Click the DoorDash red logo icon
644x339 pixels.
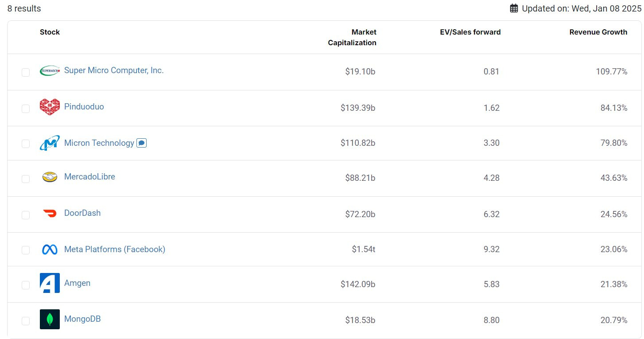coord(50,214)
